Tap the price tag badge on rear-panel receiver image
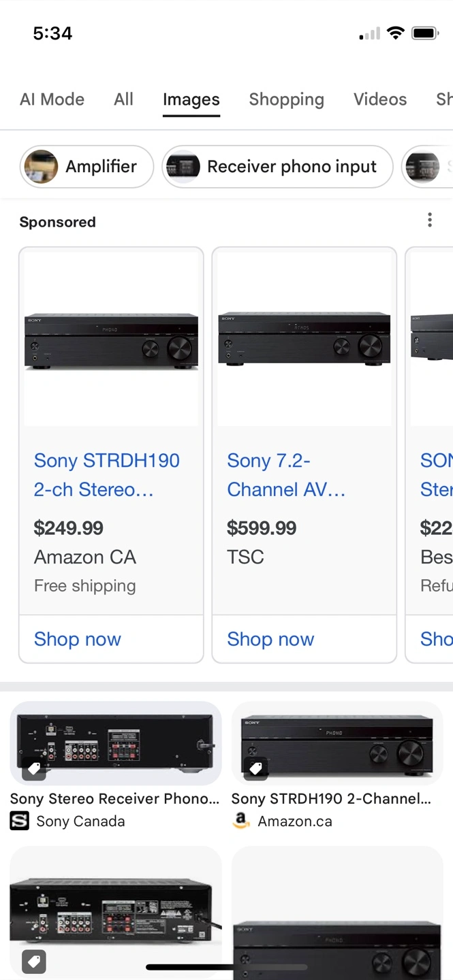This screenshot has width=453, height=980. click(34, 769)
